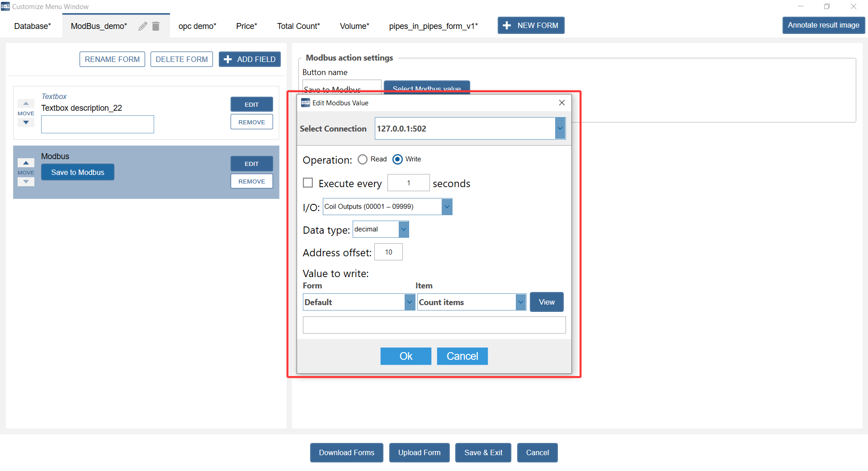868x471 pixels.
Task: Open the Item Count items dropdown
Action: (x=521, y=302)
